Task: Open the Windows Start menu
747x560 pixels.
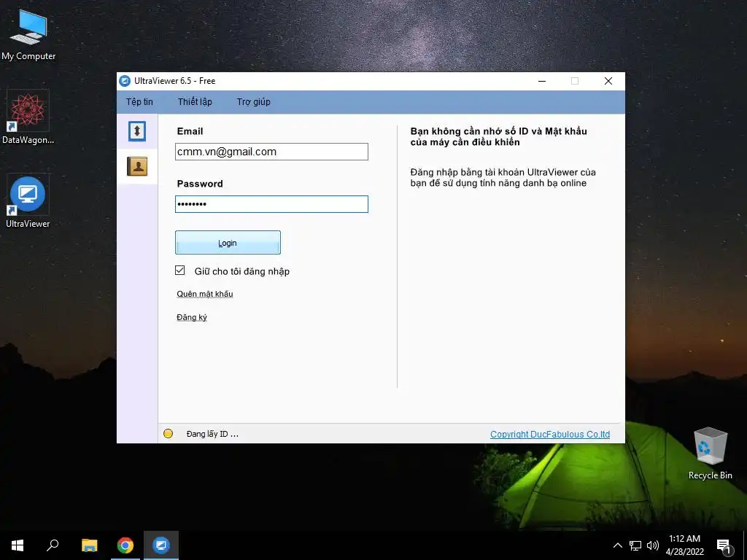Action: [x=18, y=545]
